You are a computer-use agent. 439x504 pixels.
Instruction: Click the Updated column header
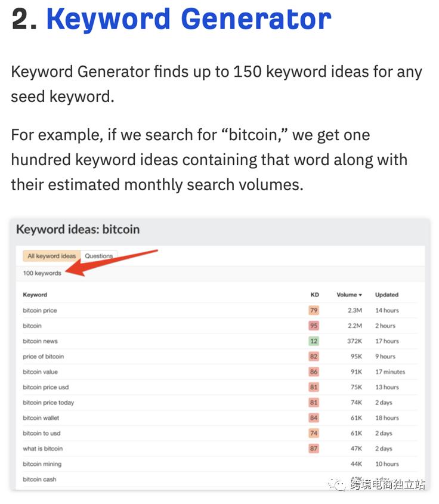pyautogui.click(x=387, y=295)
